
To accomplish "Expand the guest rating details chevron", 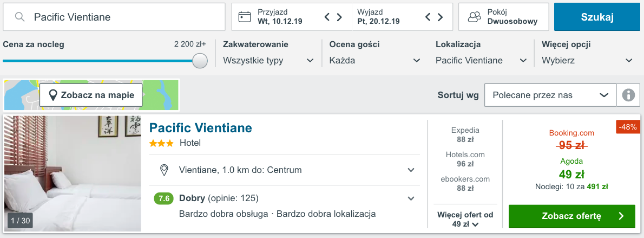I will coord(411,198).
